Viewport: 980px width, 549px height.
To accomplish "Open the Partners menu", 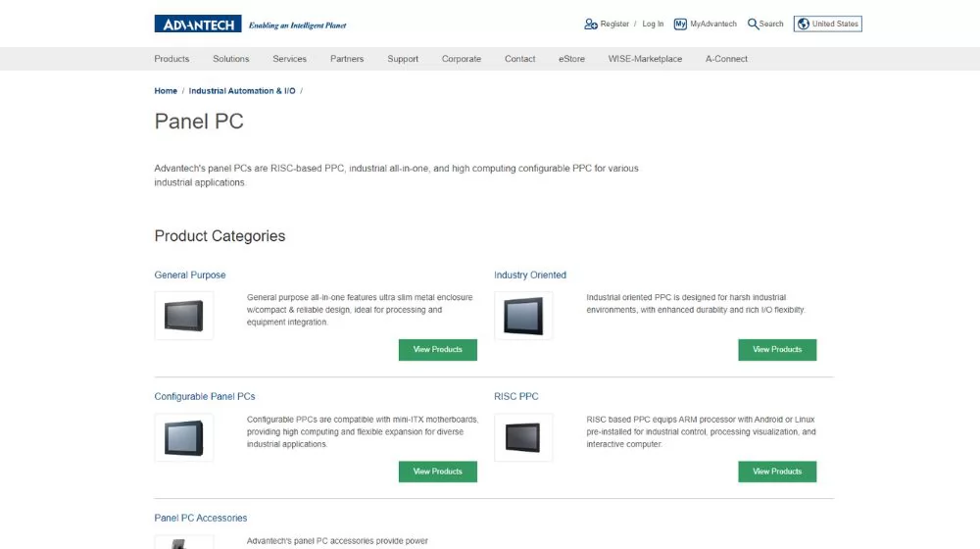I will tap(347, 59).
